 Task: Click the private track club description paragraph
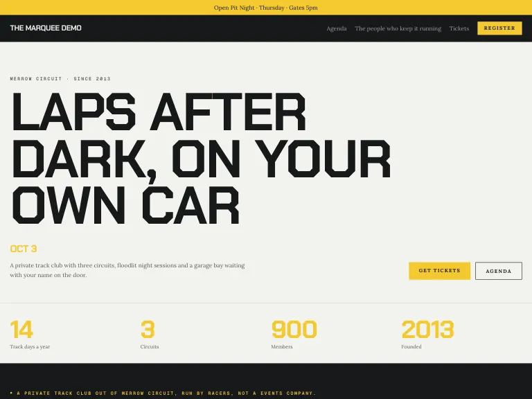click(x=127, y=270)
